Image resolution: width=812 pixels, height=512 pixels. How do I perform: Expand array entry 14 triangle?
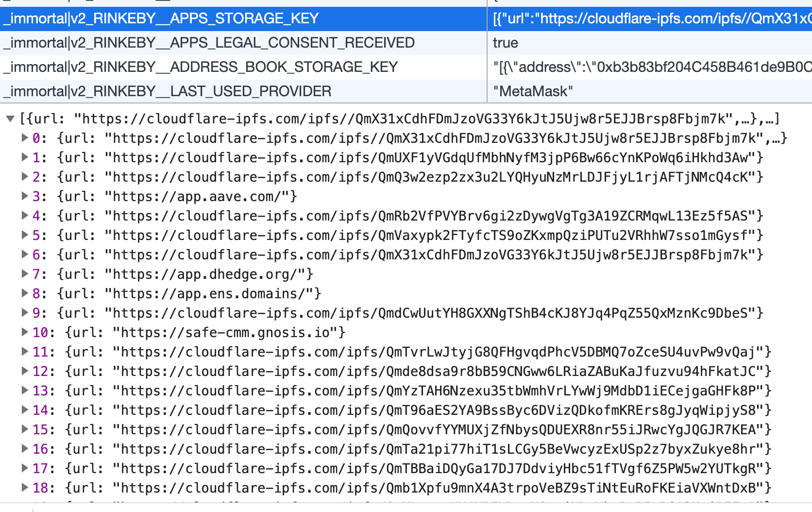[x=24, y=410]
